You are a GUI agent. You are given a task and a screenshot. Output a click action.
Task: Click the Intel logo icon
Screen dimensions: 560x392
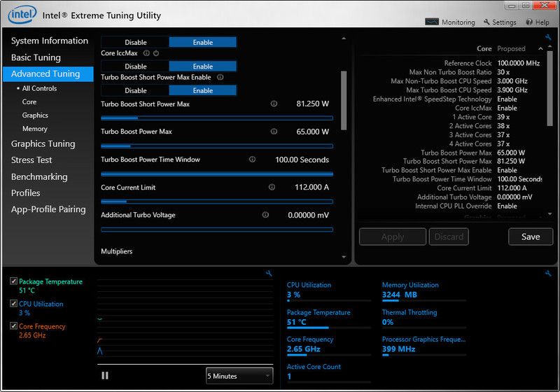tap(22, 15)
